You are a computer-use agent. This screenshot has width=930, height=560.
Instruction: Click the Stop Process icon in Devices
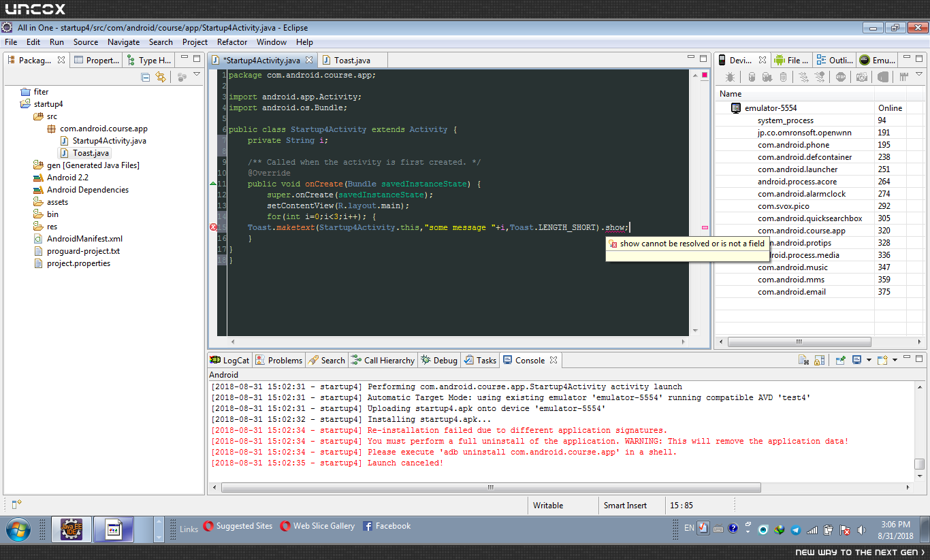pyautogui.click(x=841, y=77)
